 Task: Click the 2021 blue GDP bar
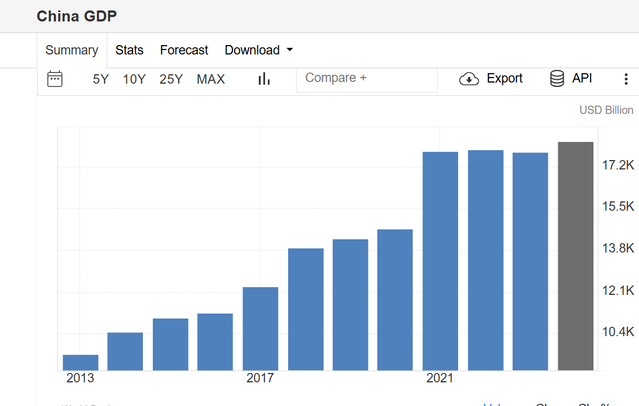point(440,261)
